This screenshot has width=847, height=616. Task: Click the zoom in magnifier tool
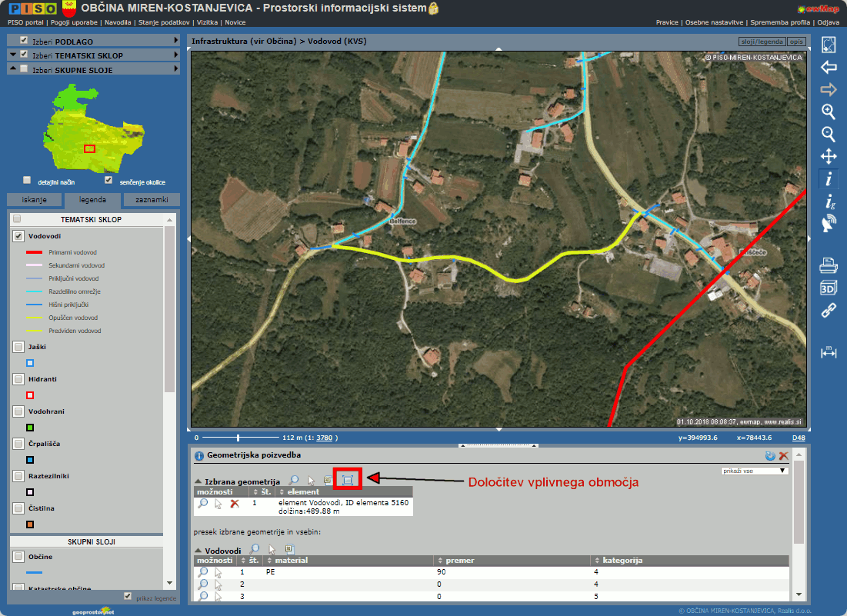[x=829, y=112]
